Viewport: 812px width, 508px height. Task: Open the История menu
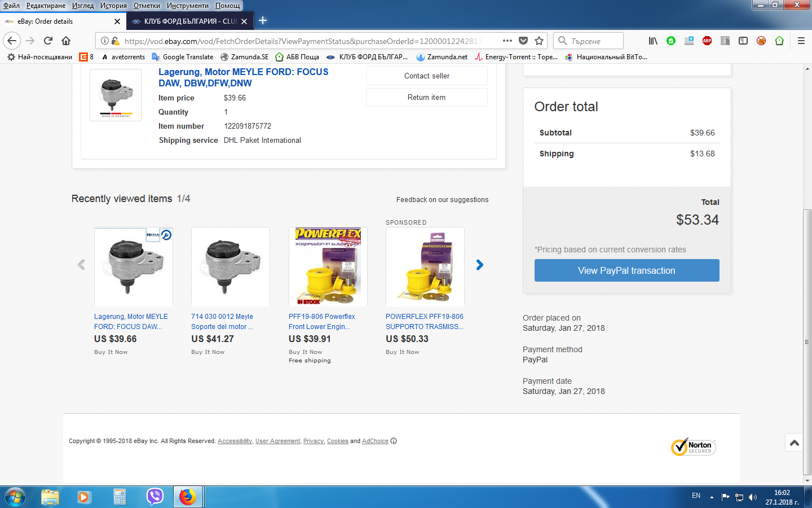pos(113,5)
